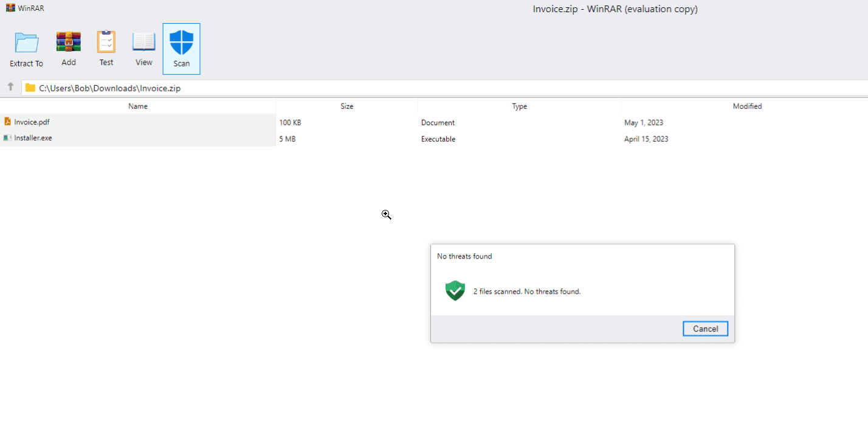The image size is (868, 421).
Task: Click the WinRAR icon in title bar
Action: 10,9
